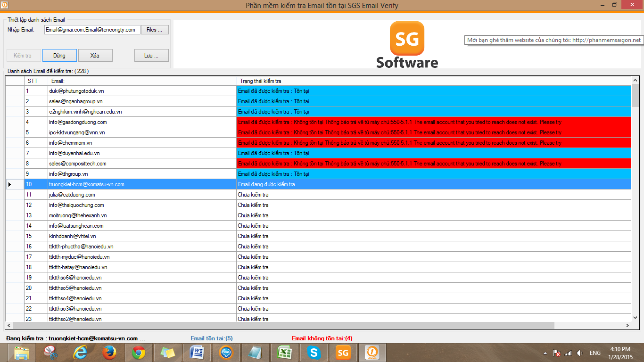The width and height of the screenshot is (644, 362).
Task: Open Snipping Tool from the taskbar
Action: (x=50, y=353)
